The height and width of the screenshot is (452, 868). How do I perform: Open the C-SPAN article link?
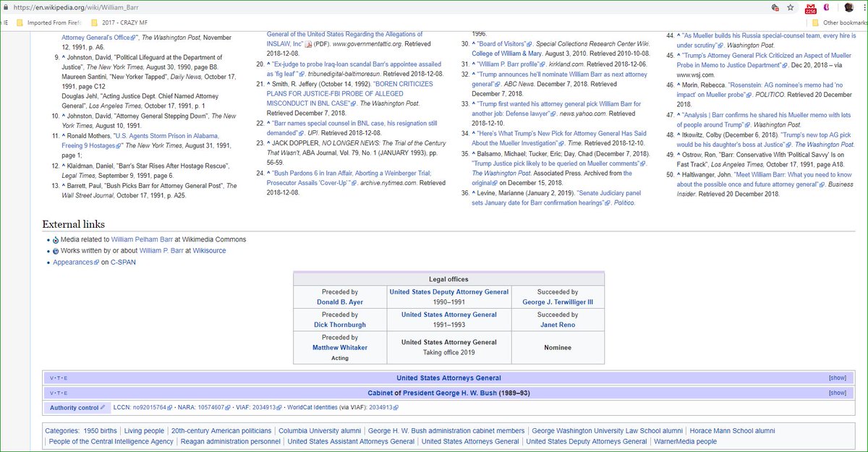[x=123, y=262]
